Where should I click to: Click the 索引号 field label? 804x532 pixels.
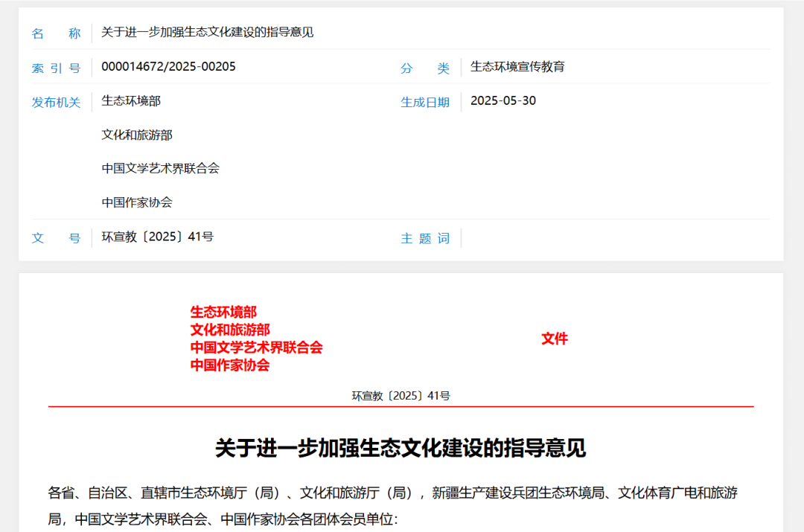tap(56, 68)
